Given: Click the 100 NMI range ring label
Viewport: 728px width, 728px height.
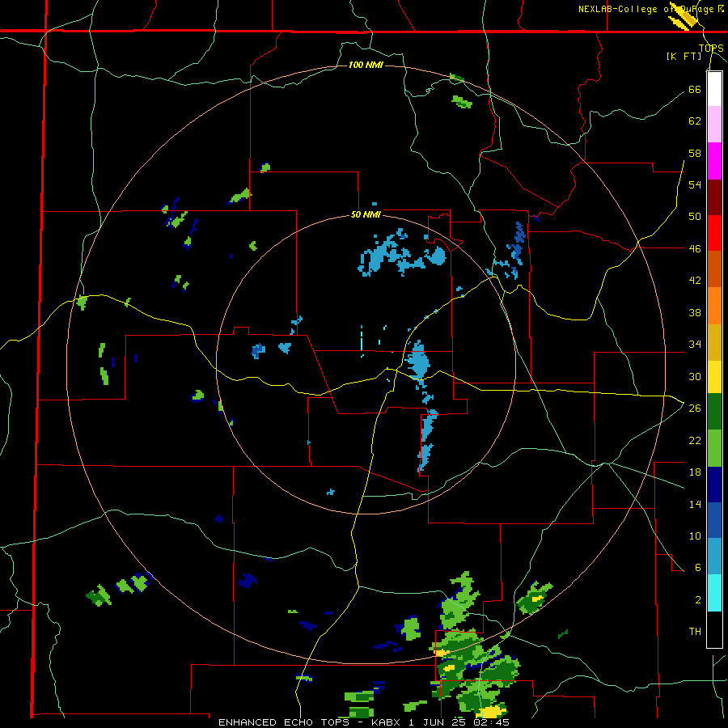Looking at the screenshot, I should (366, 65).
